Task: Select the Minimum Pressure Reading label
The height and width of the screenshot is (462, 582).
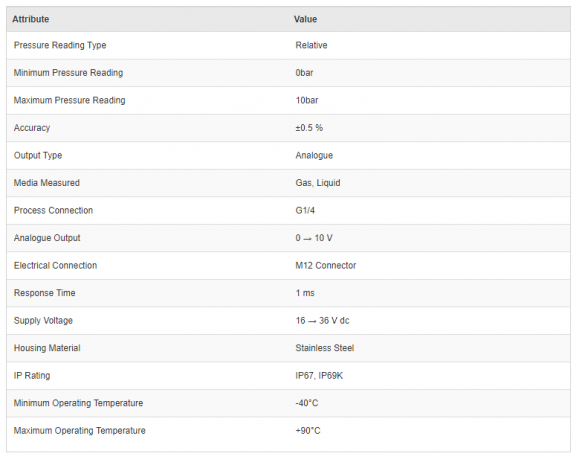Action: click(68, 73)
